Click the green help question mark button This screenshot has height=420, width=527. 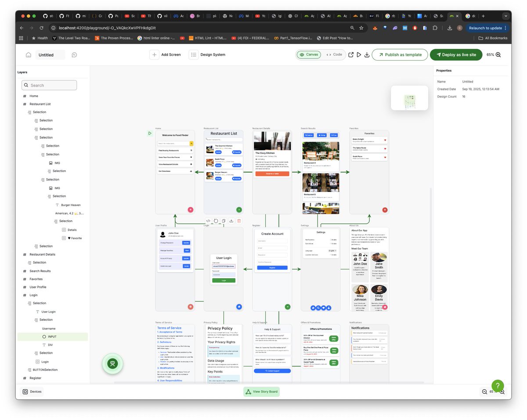498,386
